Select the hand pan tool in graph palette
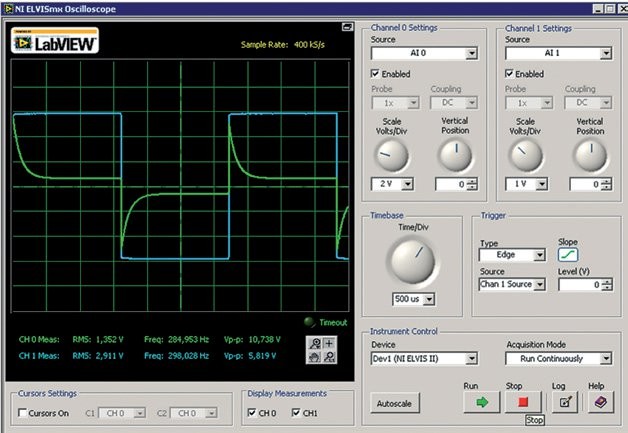628x433 pixels. 315,356
